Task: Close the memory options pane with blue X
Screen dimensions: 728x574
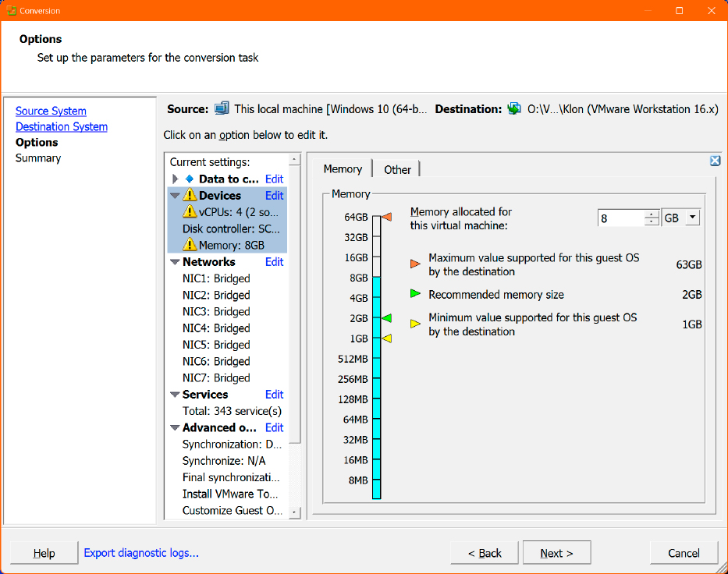Action: [715, 161]
